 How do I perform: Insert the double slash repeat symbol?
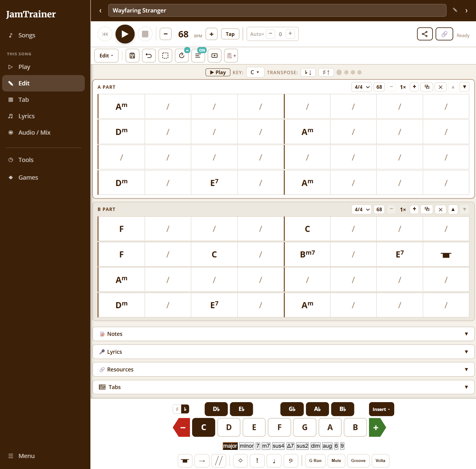(219, 461)
